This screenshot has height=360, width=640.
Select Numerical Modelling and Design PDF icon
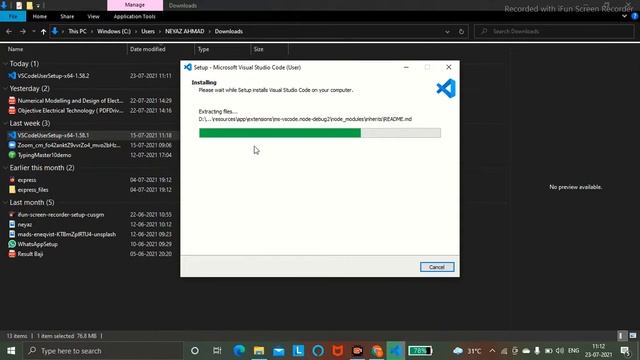pos(12,100)
